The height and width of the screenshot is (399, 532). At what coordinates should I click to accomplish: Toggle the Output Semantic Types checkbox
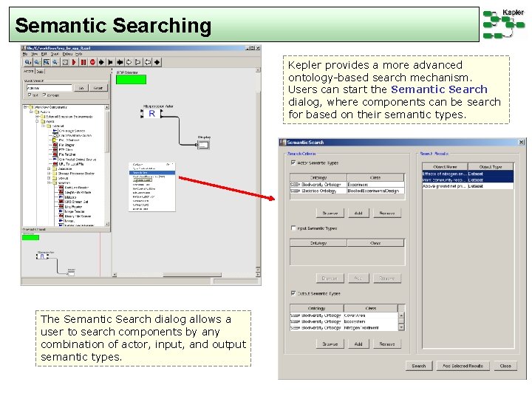coord(293,293)
